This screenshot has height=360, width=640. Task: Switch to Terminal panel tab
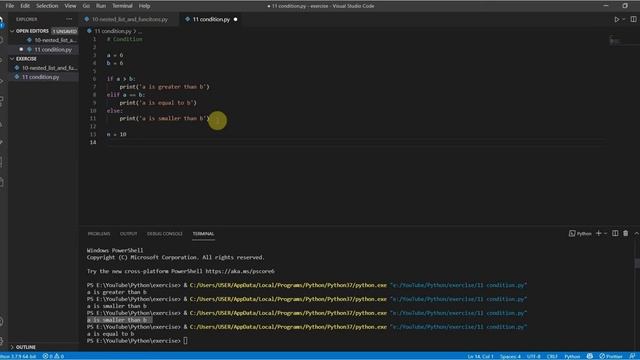pos(203,234)
